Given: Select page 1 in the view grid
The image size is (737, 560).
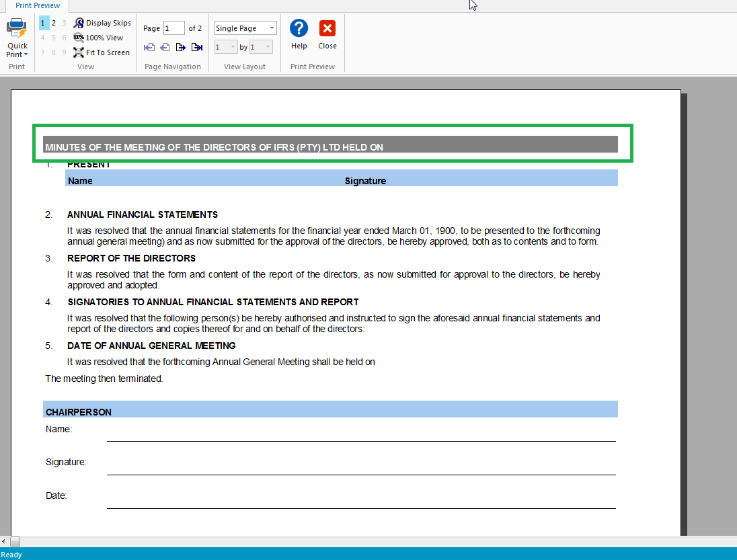Looking at the screenshot, I should click(x=43, y=24).
